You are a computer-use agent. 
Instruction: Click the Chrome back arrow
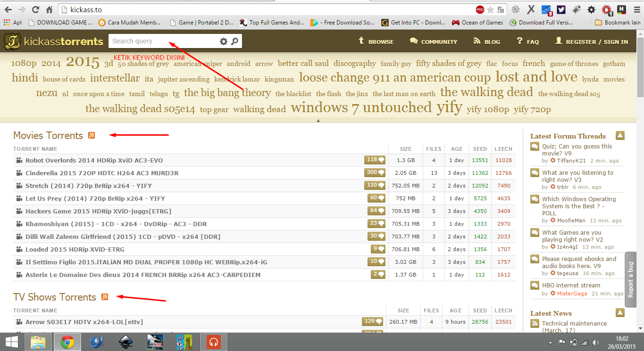[8, 9]
